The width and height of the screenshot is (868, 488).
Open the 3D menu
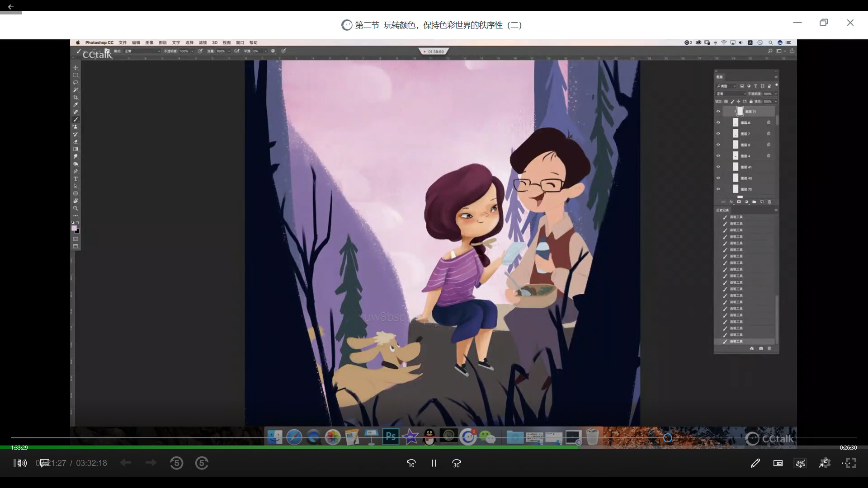pos(215,42)
